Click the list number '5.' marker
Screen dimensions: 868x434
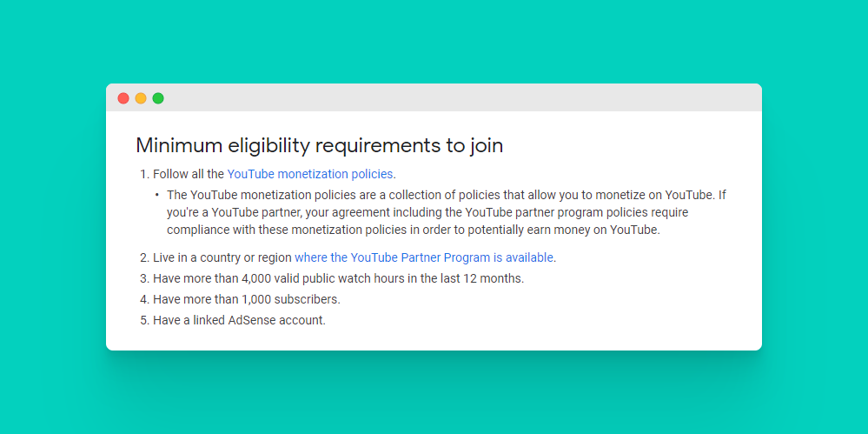pos(144,320)
